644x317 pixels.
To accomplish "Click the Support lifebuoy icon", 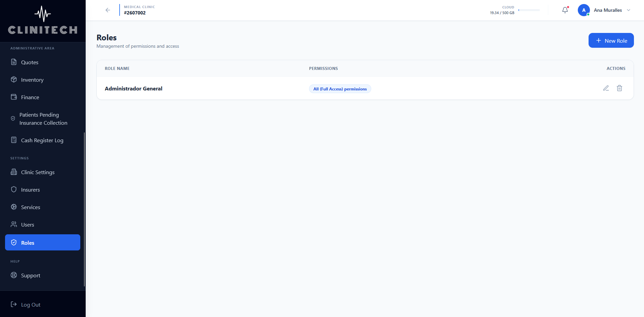I will 14,275.
